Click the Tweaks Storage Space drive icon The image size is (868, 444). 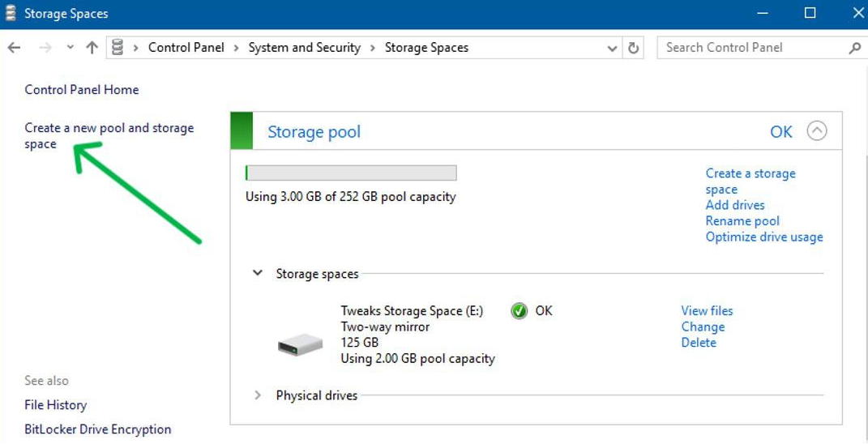click(300, 345)
